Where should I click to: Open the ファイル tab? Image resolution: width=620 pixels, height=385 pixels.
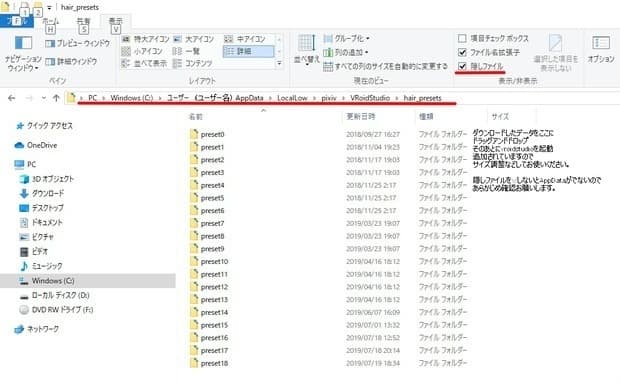[x=16, y=21]
